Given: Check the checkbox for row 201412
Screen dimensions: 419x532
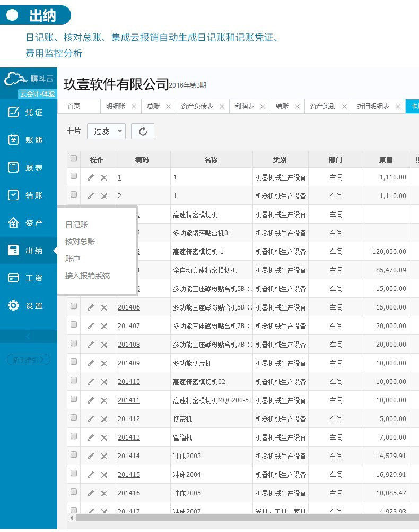Looking at the screenshot, I should [74, 417].
